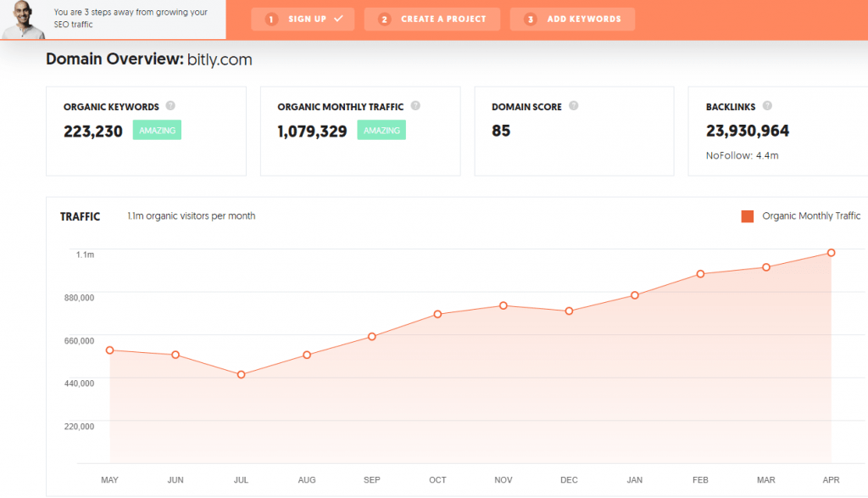Click the DEC month axis label
868x498 pixels.
coord(569,479)
